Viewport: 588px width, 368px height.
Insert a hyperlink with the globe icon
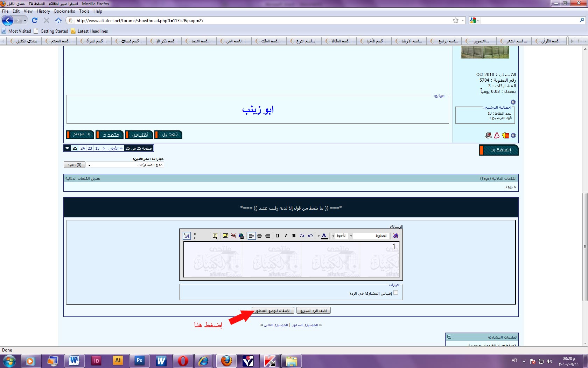coord(241,236)
